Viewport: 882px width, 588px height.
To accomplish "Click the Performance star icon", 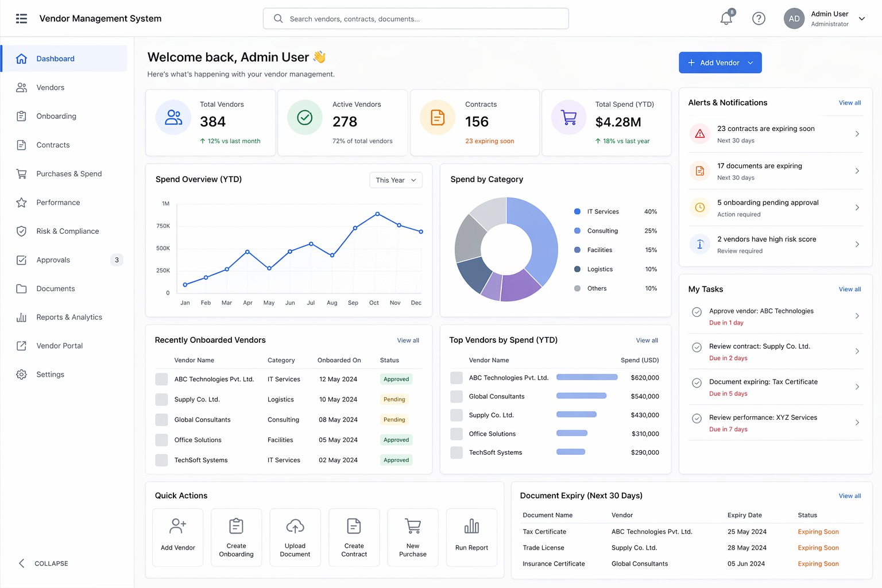I will 21,202.
